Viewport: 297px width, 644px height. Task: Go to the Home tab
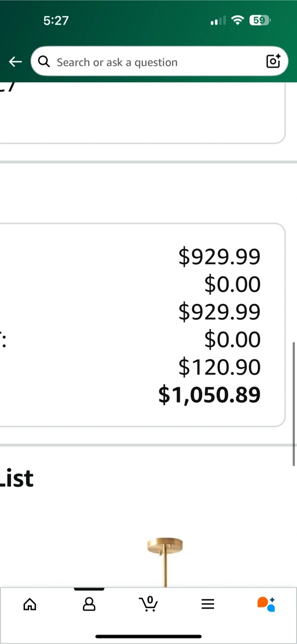tap(30, 605)
